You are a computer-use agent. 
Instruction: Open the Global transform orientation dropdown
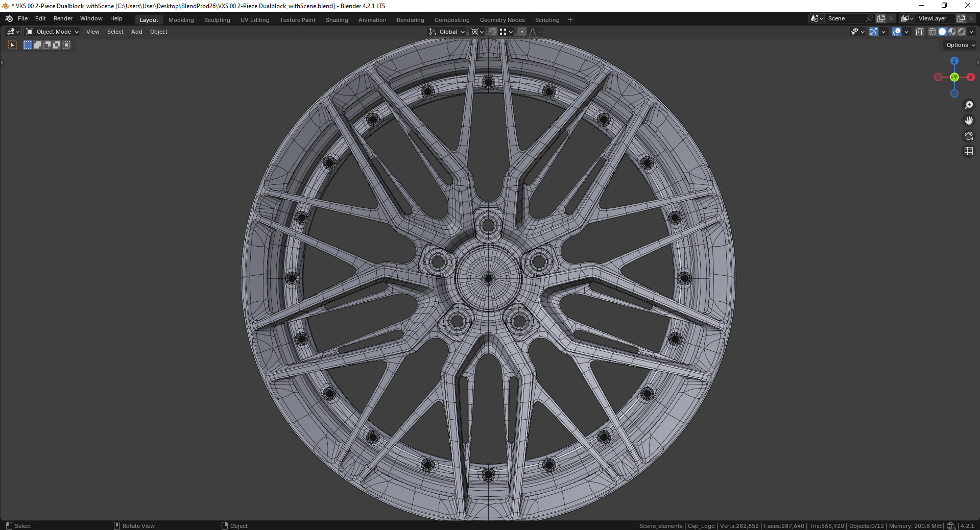pyautogui.click(x=447, y=32)
